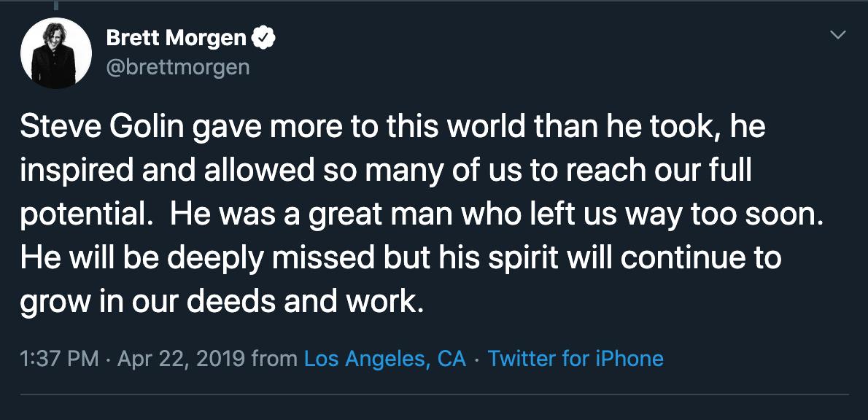Open the Los Angeles, CA location link
Screen dimensions: 868x420
point(384,359)
